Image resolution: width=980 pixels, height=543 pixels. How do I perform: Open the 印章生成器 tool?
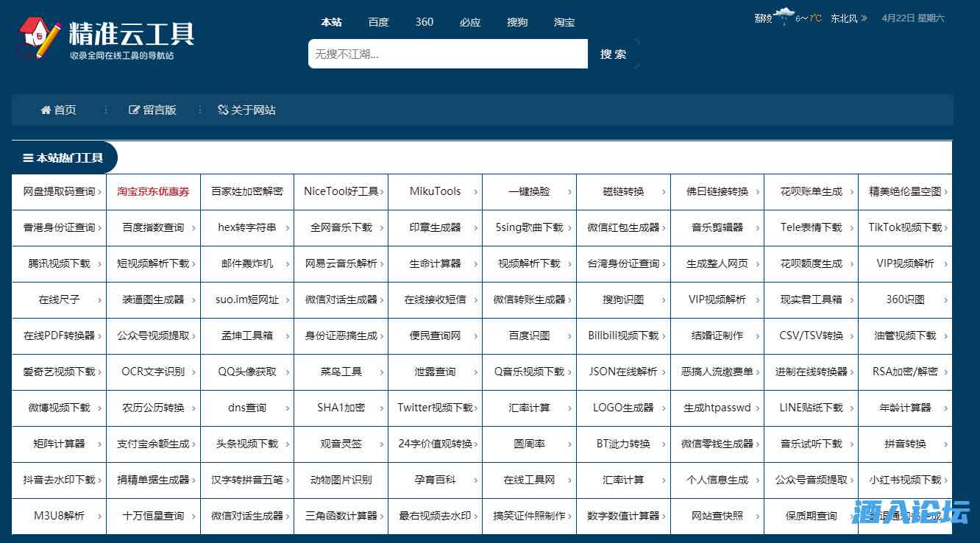point(435,227)
